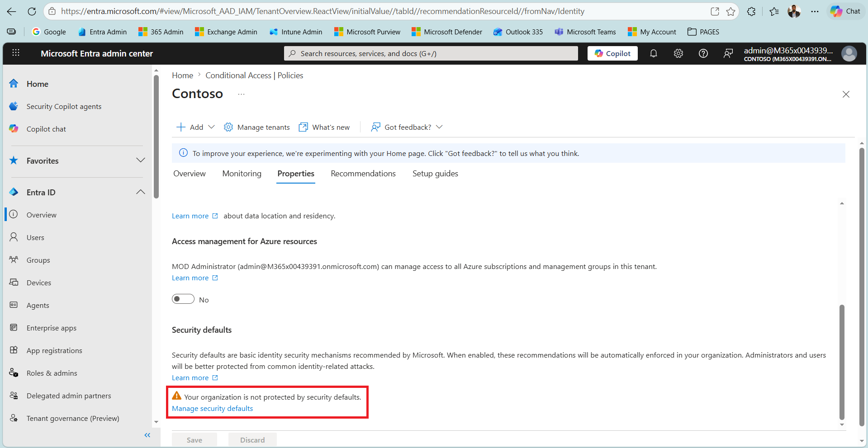Bookmark this page with star icon
868x448 pixels.
click(x=730, y=11)
